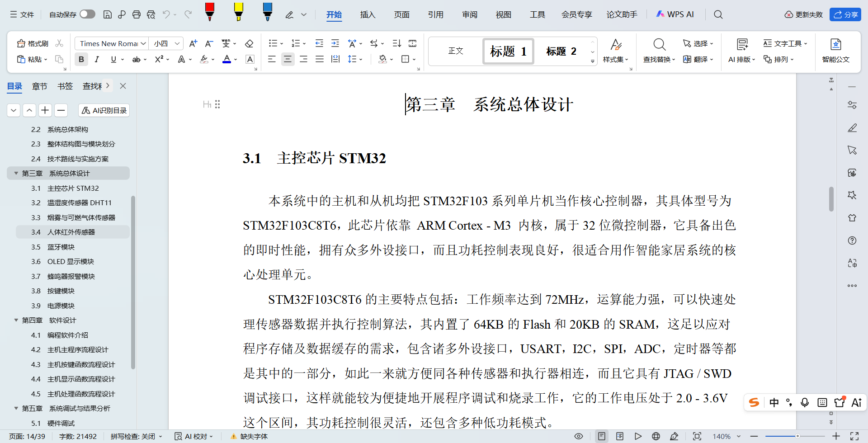Screen dimensions: 868x443
Task: Open Find and Replace
Action: click(659, 50)
